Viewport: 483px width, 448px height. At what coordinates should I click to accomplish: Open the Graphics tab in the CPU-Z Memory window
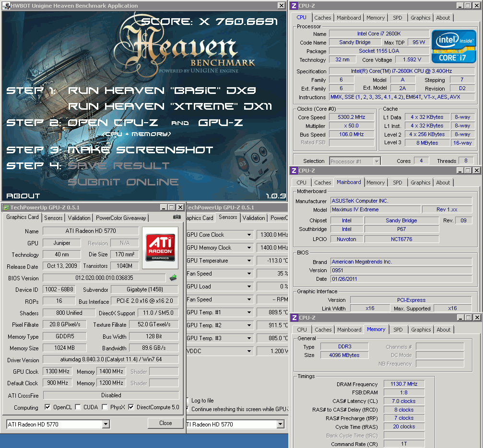[421, 330]
